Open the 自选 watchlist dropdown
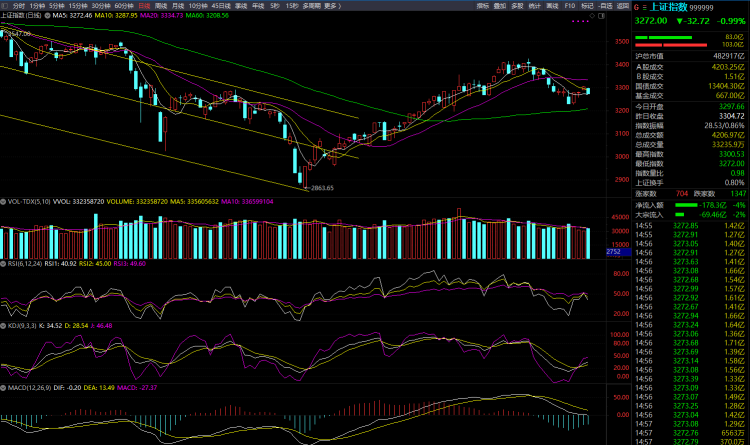The width and height of the screenshot is (750, 445). pos(604,6)
